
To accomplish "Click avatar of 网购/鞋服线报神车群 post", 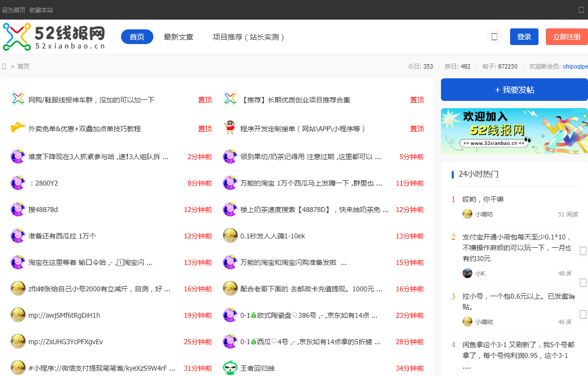I will [x=18, y=98].
